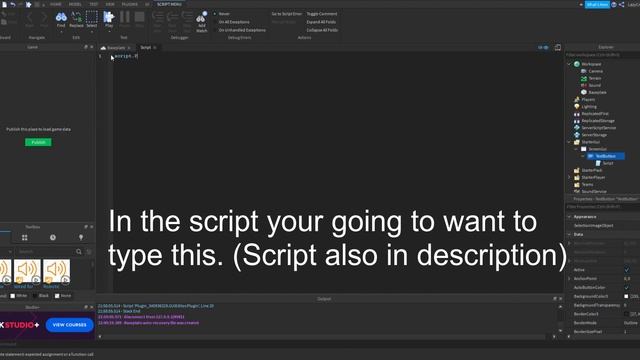Open Toolbox recent clock icon tab
Image resolution: width=640 pixels, height=360 pixels.
(x=53, y=238)
